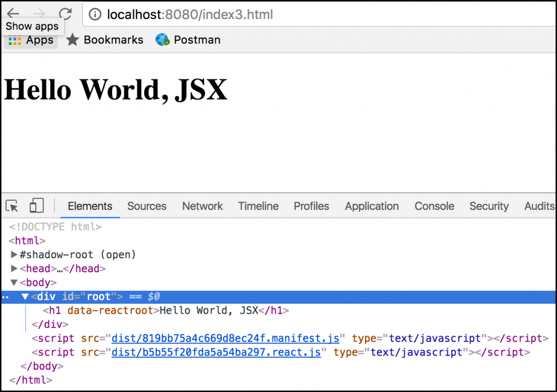Open the Network tab
This screenshot has width=557, height=392.
202,206
